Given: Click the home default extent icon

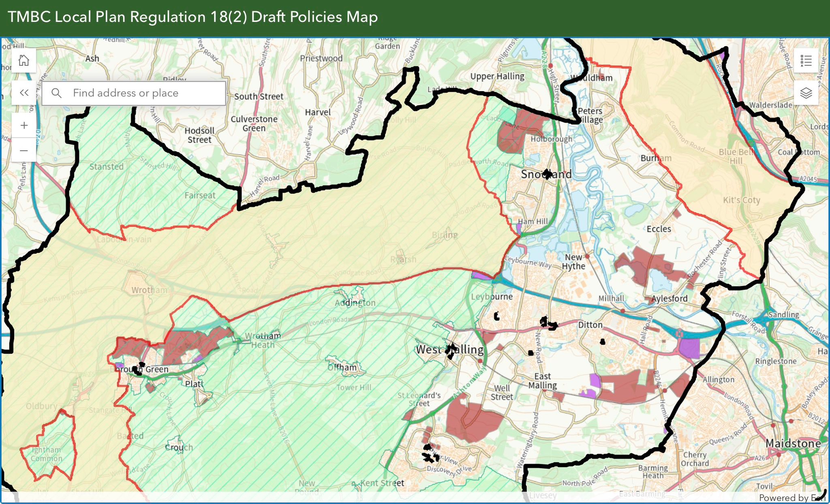Looking at the screenshot, I should 24,60.
